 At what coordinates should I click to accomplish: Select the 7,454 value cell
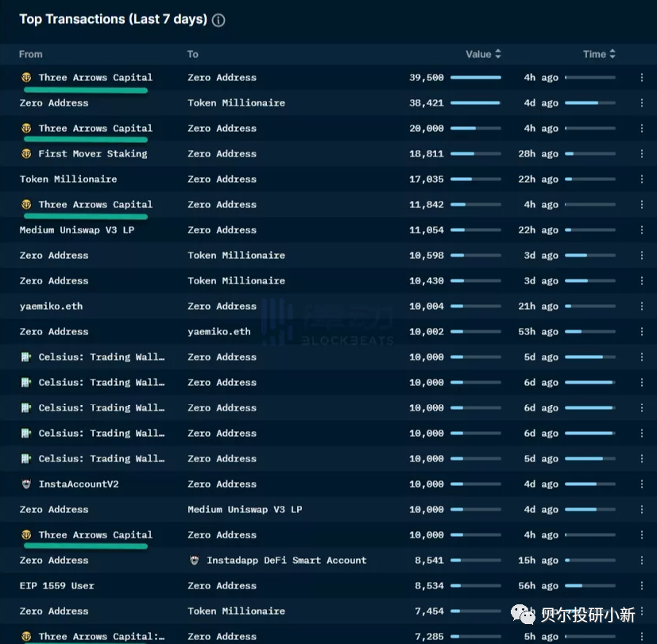click(x=429, y=611)
